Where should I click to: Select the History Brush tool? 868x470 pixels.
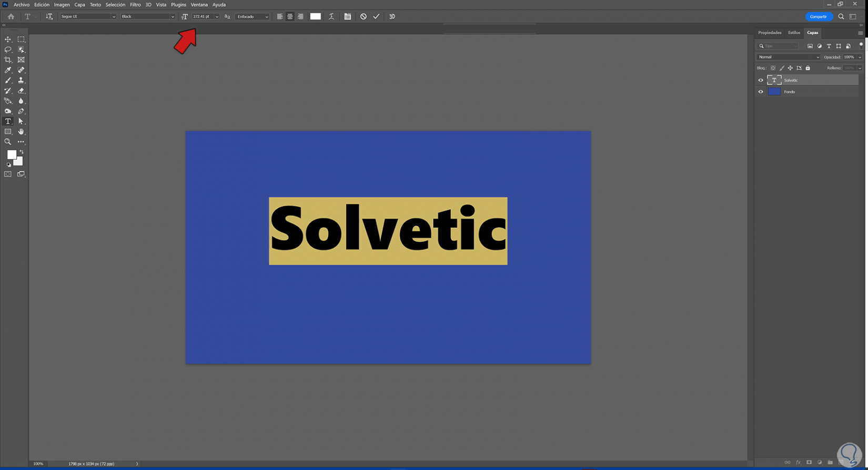click(8, 90)
